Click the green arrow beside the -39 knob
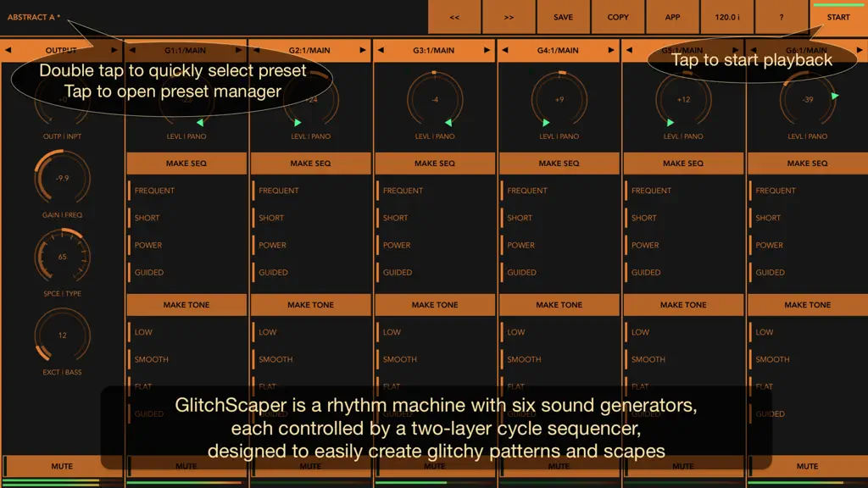The height and width of the screenshot is (488, 868). tap(835, 96)
